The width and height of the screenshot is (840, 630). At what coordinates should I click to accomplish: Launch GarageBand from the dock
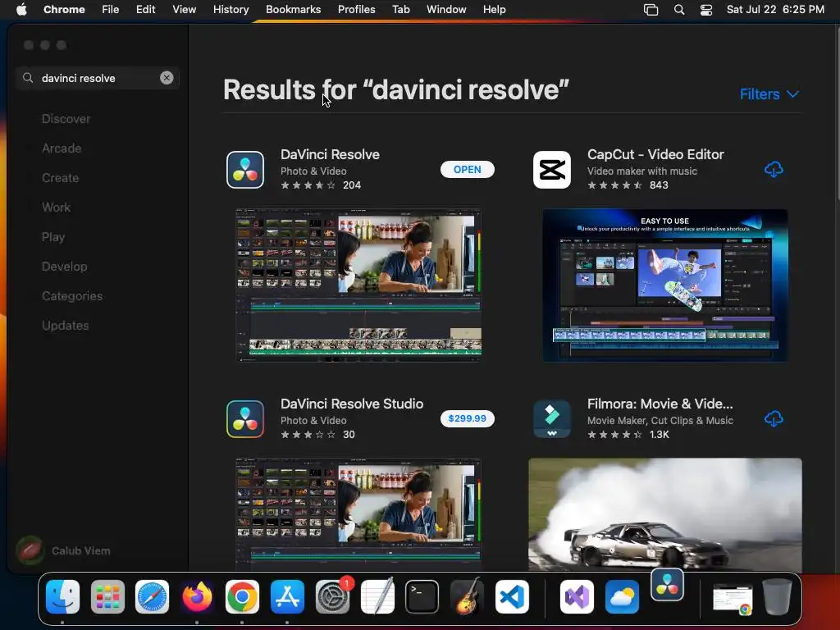(x=467, y=597)
